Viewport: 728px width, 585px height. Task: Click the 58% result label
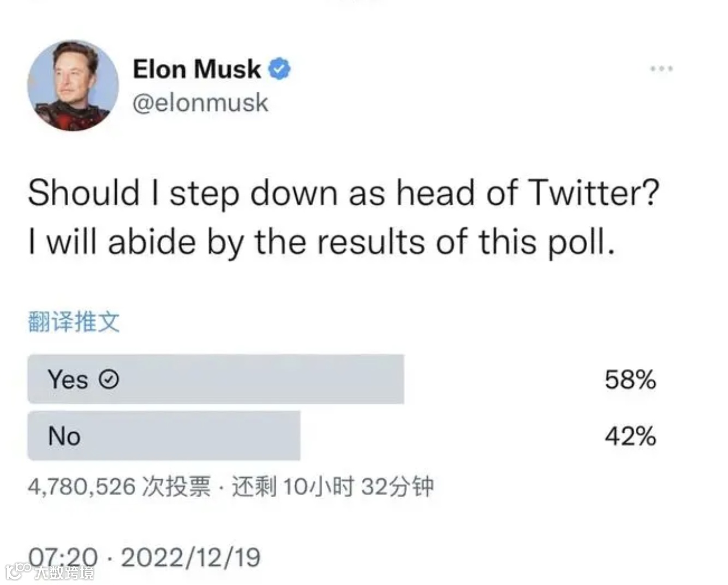coord(630,379)
